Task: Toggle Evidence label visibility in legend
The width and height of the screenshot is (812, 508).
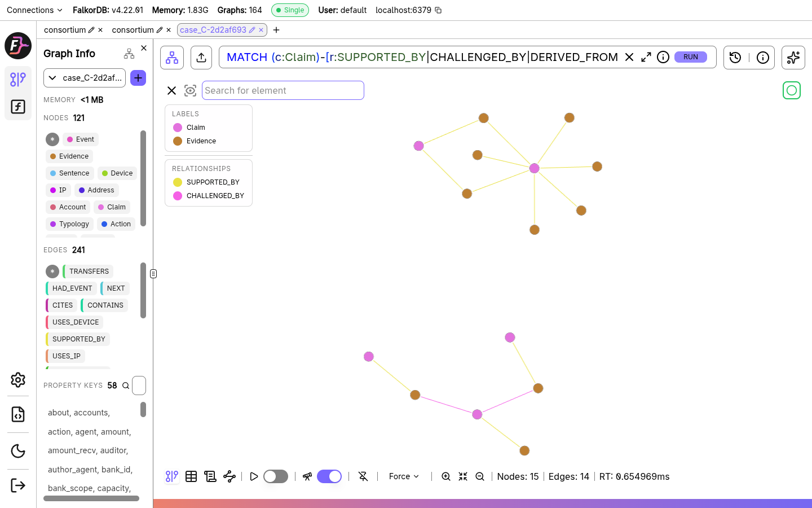Action: (x=195, y=141)
